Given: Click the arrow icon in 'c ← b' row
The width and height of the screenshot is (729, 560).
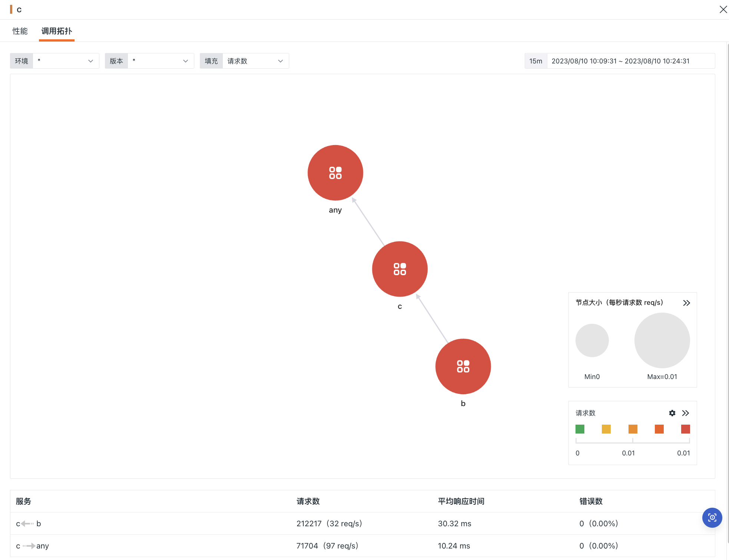Looking at the screenshot, I should (28, 523).
